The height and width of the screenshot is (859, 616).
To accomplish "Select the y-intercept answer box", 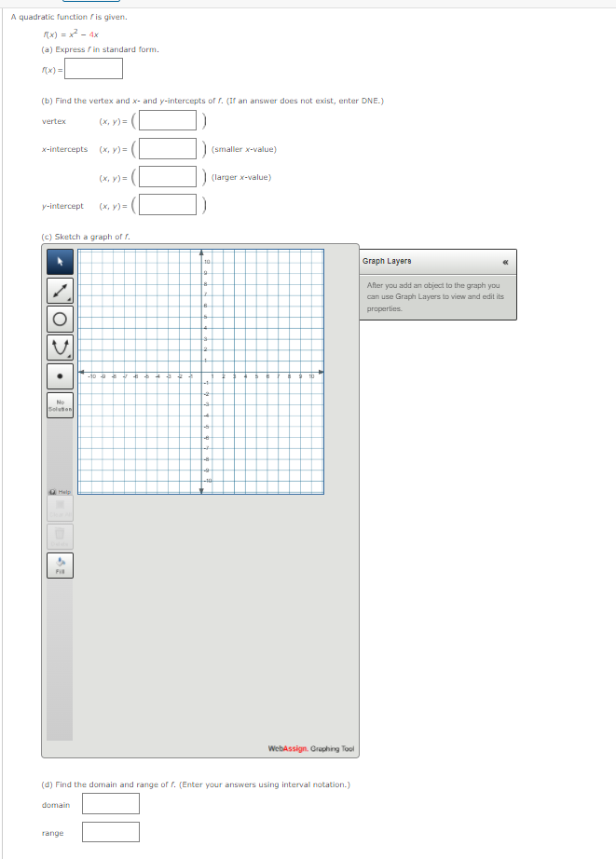I will [169, 205].
